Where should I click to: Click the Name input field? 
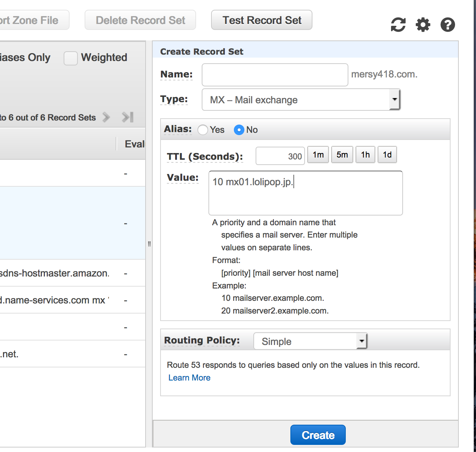[275, 75]
